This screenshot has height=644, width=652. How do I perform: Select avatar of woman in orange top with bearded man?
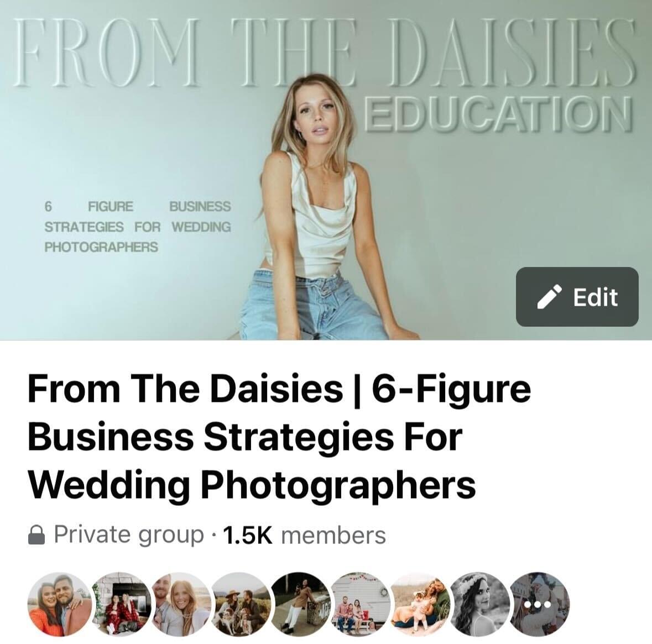(59, 604)
